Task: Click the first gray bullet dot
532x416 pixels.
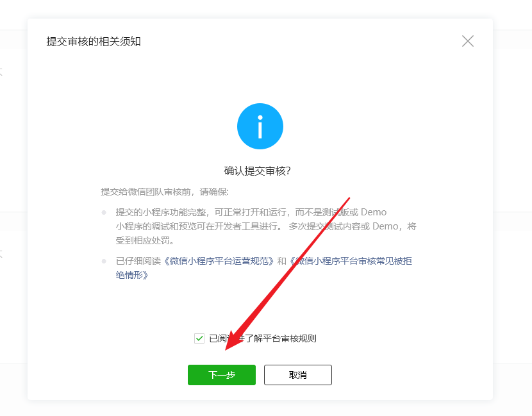Action: [x=104, y=212]
